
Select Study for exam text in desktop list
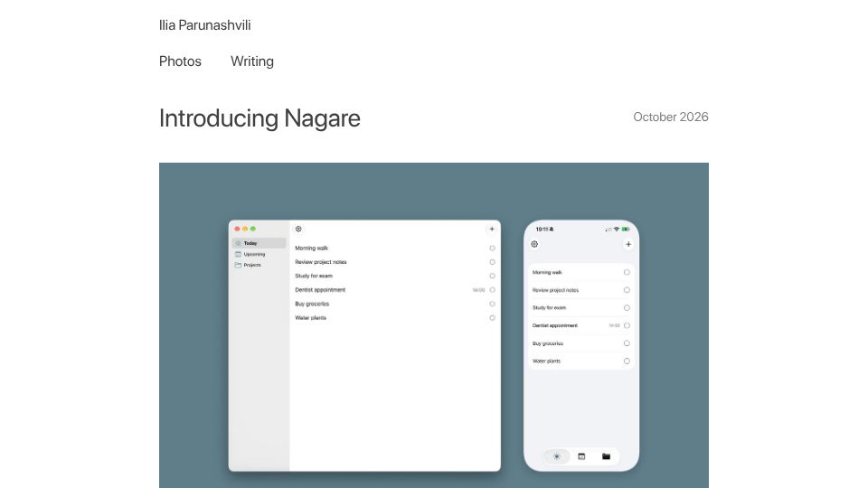click(x=314, y=277)
